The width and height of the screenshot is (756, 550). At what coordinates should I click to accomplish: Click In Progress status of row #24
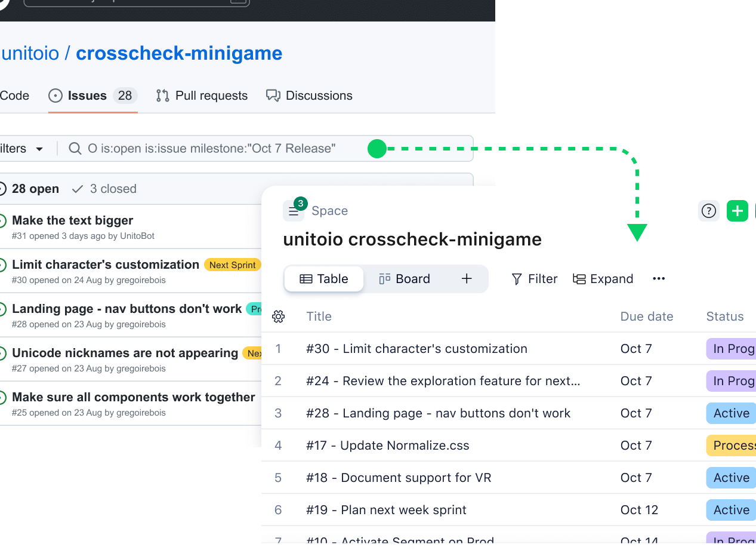tap(731, 381)
